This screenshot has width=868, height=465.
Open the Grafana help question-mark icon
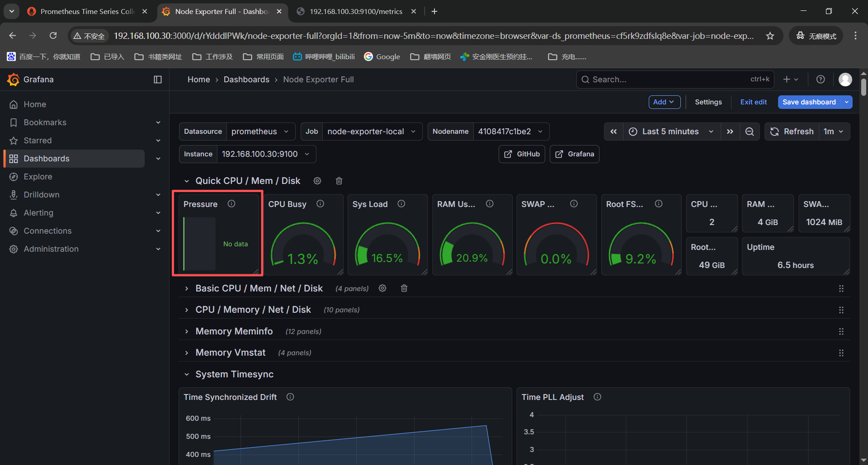[821, 80]
